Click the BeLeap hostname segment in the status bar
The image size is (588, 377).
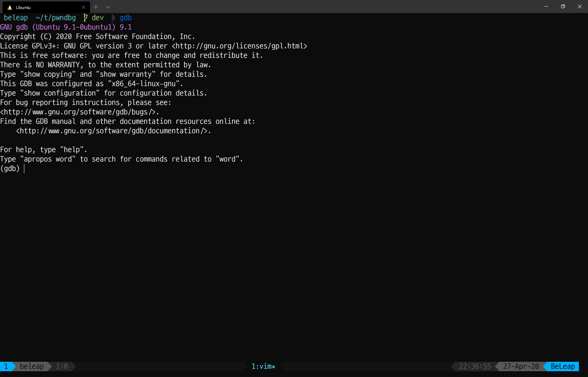pyautogui.click(x=563, y=366)
